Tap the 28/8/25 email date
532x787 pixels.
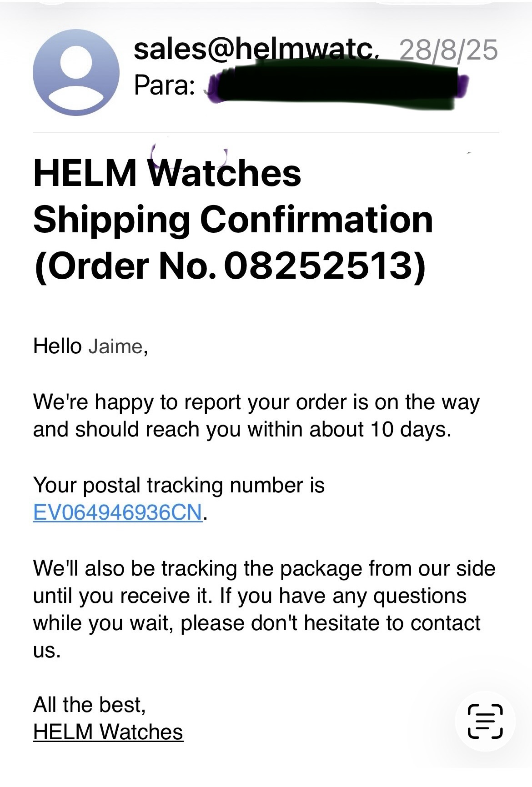(x=448, y=50)
